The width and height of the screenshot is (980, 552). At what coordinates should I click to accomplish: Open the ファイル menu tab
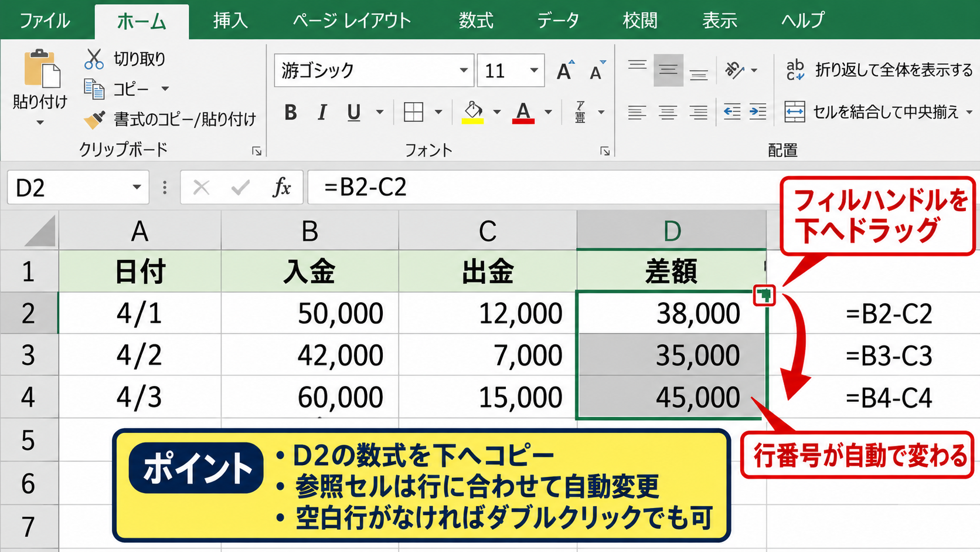(x=45, y=21)
